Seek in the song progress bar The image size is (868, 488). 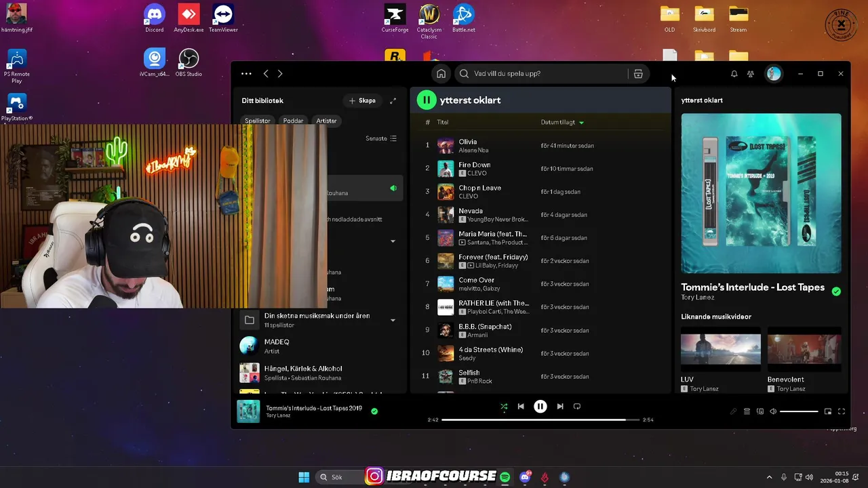coord(540,420)
